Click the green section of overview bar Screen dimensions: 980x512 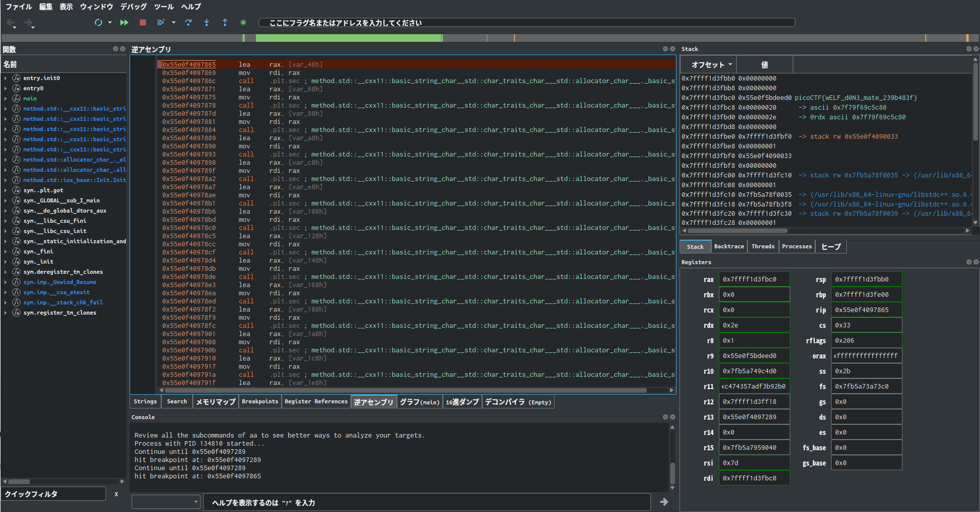(348, 38)
